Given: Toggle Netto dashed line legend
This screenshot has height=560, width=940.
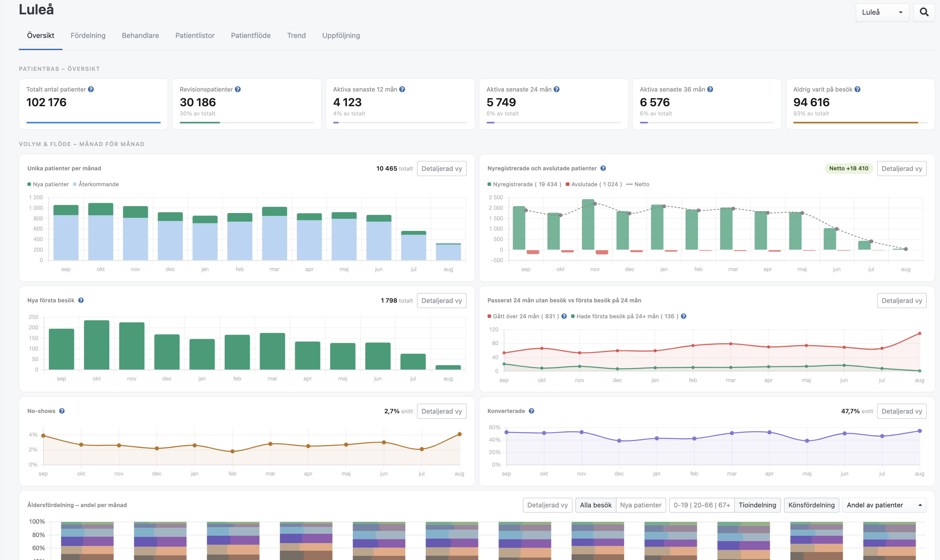Looking at the screenshot, I should 637,184.
